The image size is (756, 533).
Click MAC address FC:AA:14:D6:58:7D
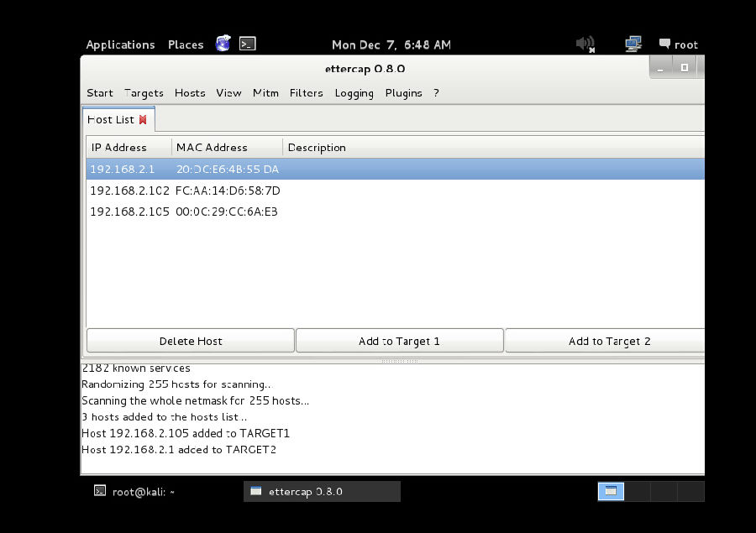(228, 191)
